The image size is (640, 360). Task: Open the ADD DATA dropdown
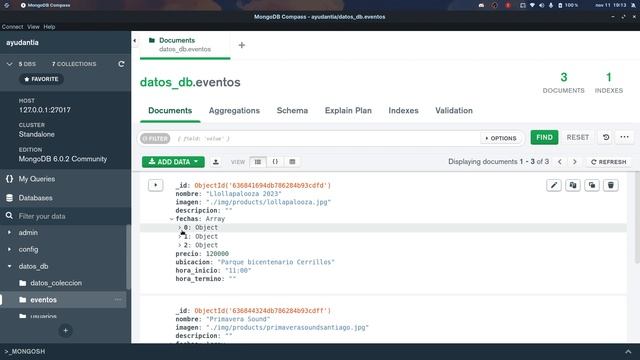(x=173, y=162)
